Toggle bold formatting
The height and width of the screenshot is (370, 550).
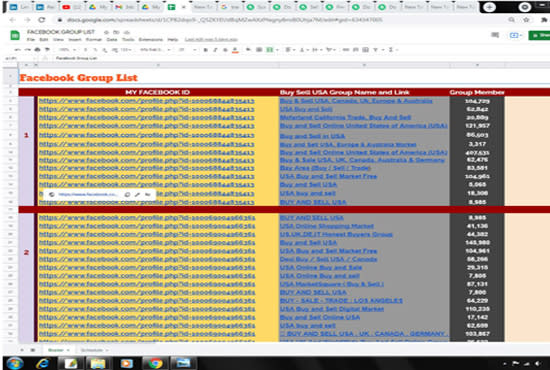pyautogui.click(x=206, y=50)
